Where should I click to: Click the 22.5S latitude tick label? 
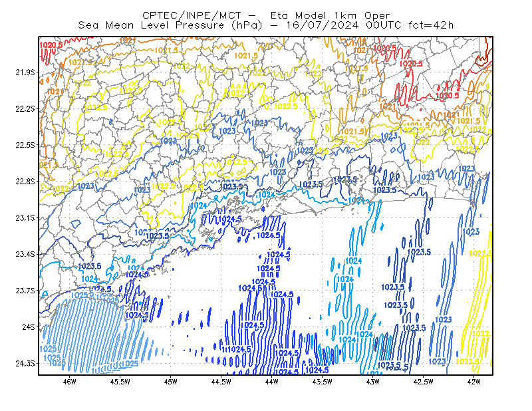click(25, 145)
